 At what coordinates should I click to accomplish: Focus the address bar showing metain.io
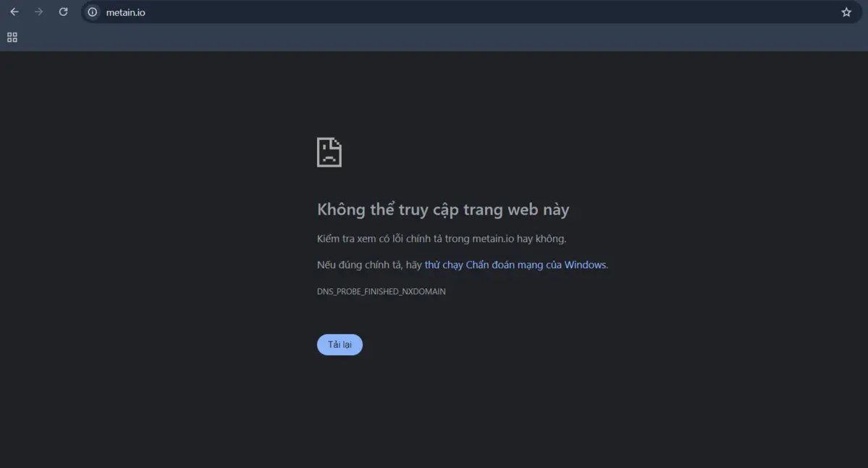click(x=471, y=12)
